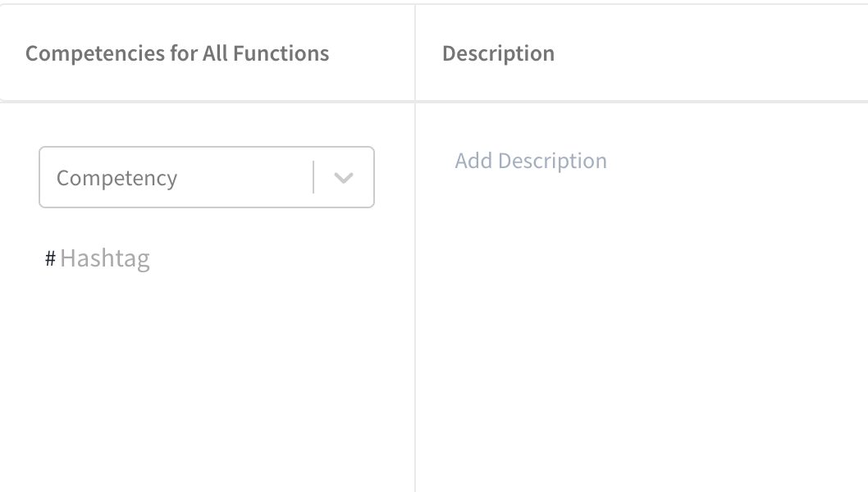Focus the Add Description placeholder text
Viewport: 868px width, 492px height.
pyautogui.click(x=531, y=161)
